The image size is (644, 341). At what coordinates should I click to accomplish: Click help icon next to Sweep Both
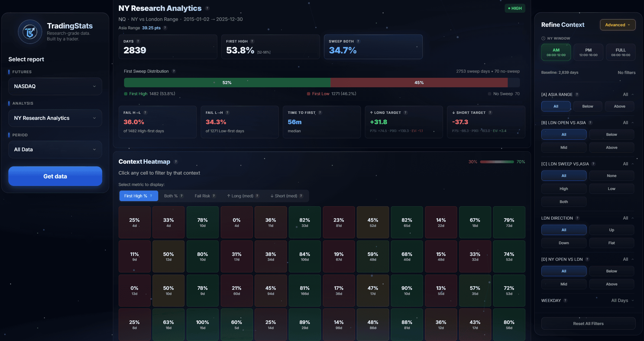click(x=358, y=41)
